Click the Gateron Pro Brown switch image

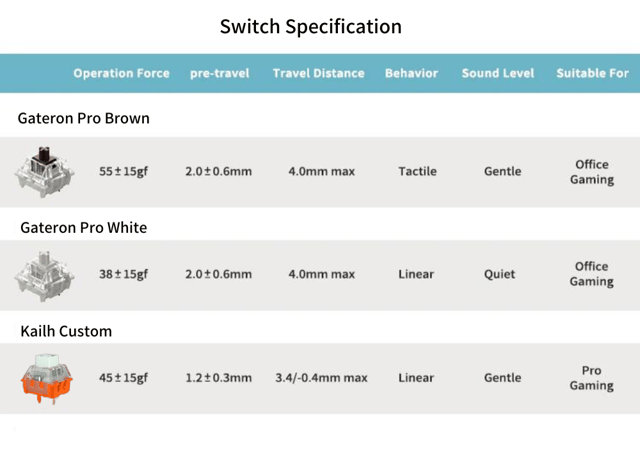click(43, 171)
